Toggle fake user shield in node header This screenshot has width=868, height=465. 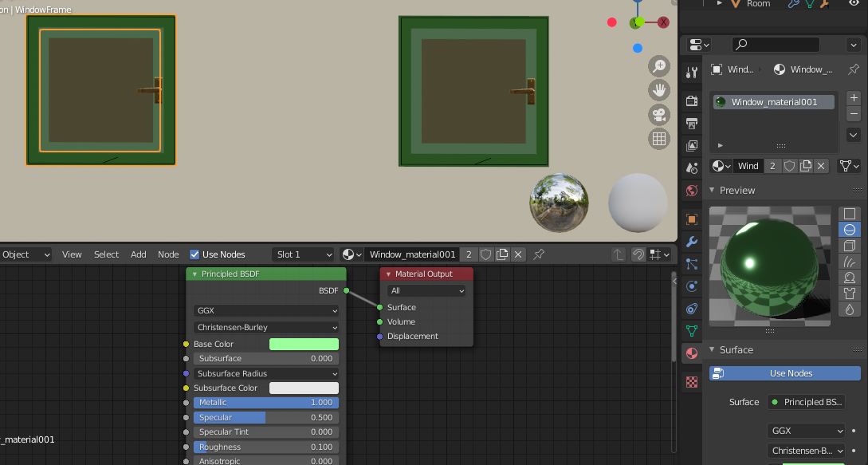click(485, 254)
